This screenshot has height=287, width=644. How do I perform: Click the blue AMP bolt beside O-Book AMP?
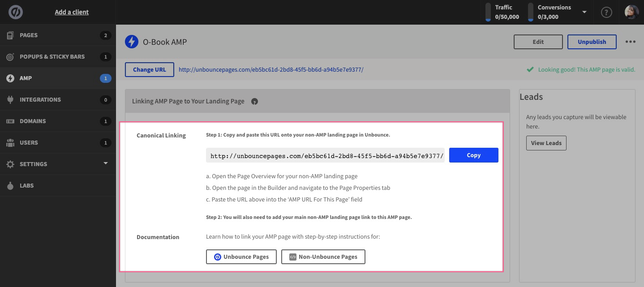click(x=131, y=42)
